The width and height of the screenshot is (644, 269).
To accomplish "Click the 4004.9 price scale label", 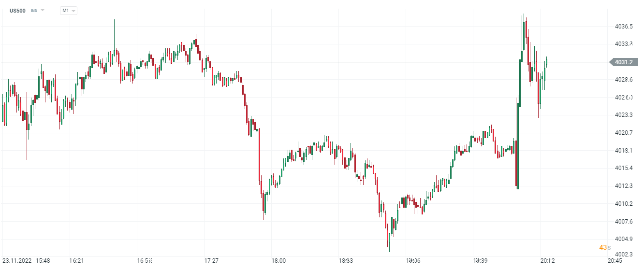I will [624, 239].
